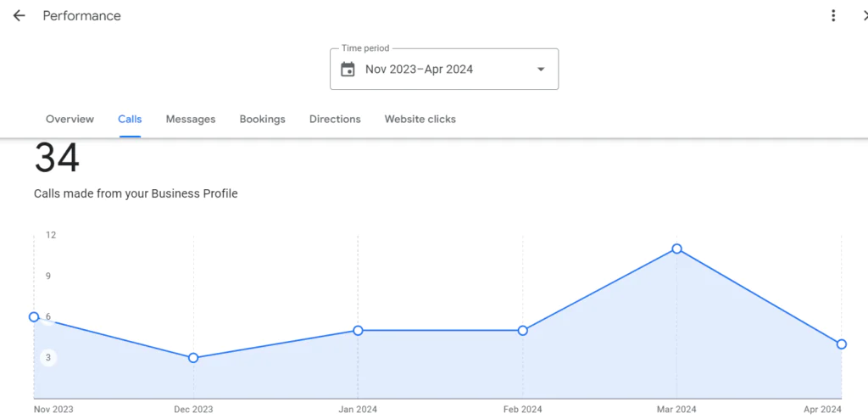
Task: Expand the Time period dropdown arrow
Action: 541,70
